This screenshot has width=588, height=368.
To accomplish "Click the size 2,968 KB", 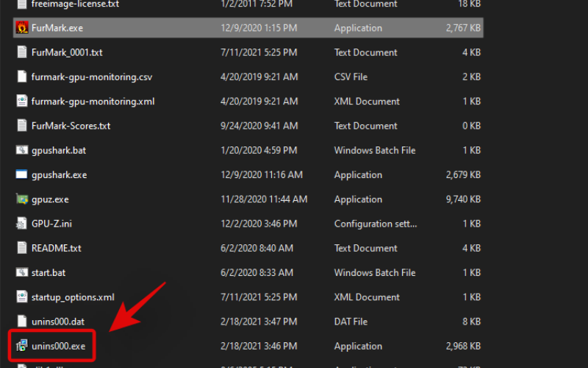I will tap(463, 346).
